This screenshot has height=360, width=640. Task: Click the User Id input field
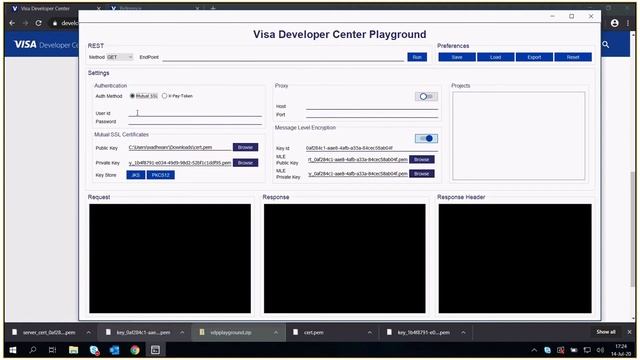tap(195, 113)
